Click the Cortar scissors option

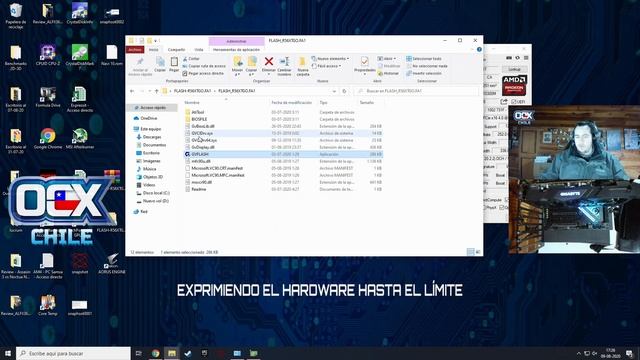tap(191, 59)
